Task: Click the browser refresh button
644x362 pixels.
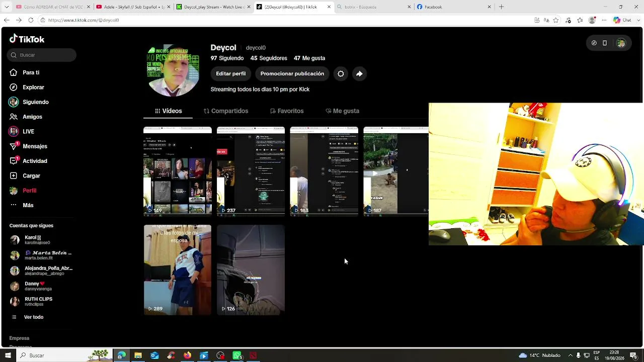Action: [x=31, y=20]
